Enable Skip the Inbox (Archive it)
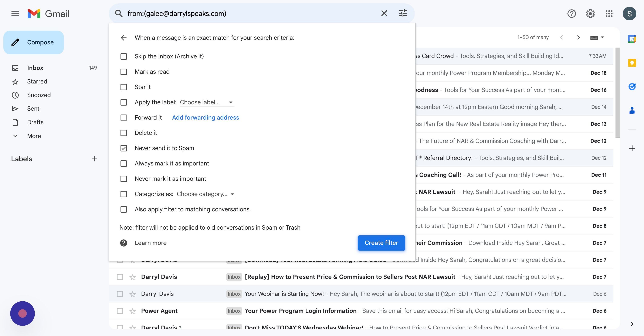Image resolution: width=644 pixels, height=336 pixels. tap(123, 56)
